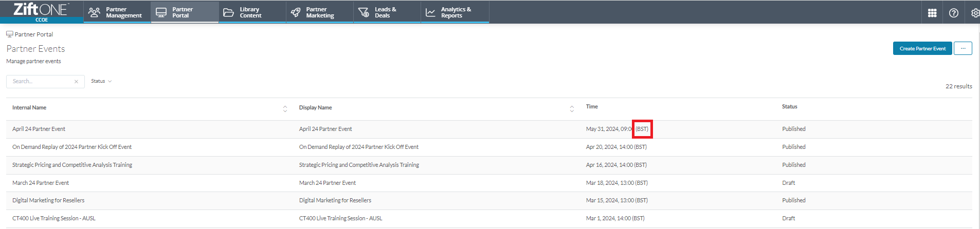This screenshot has width=980, height=229.
Task: Clear the search field with X icon
Action: click(x=76, y=81)
